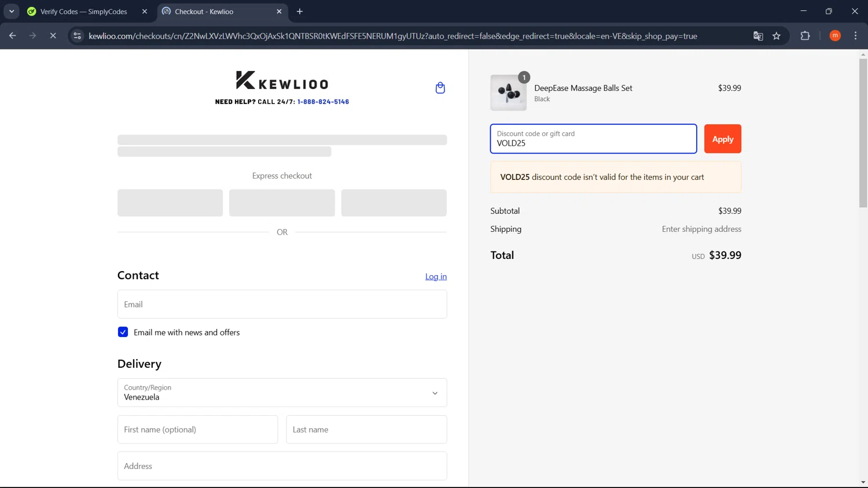Open the translate page icon
The image size is (868, 488).
[758, 36]
